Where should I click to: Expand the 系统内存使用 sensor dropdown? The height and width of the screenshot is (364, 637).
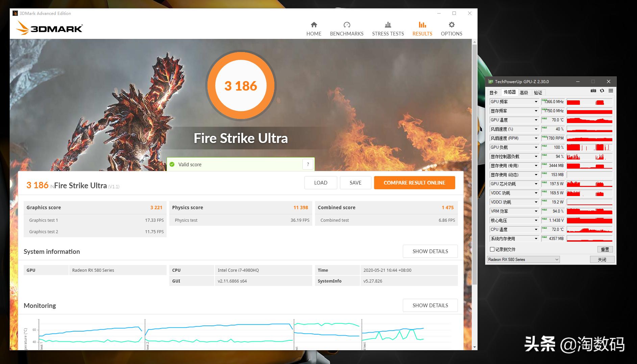(536, 239)
